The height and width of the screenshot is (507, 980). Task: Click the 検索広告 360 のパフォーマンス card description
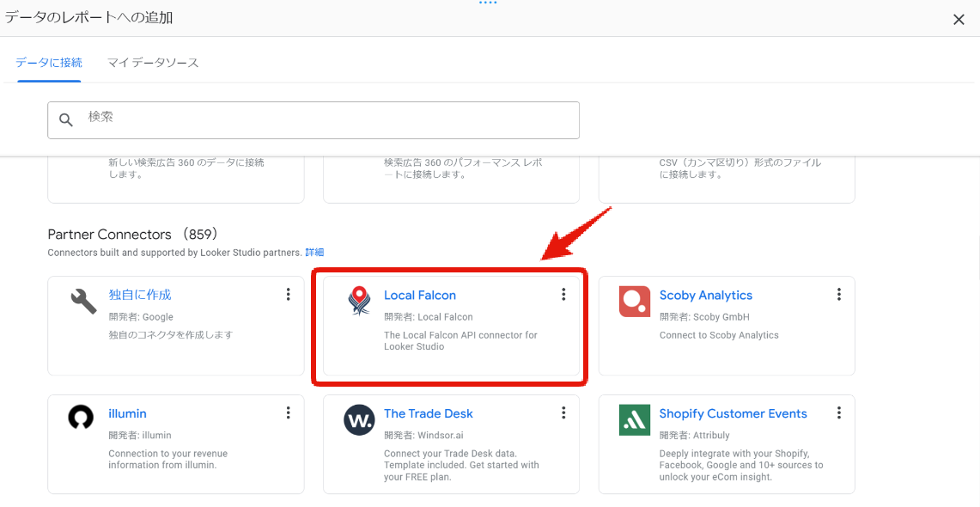(x=463, y=168)
